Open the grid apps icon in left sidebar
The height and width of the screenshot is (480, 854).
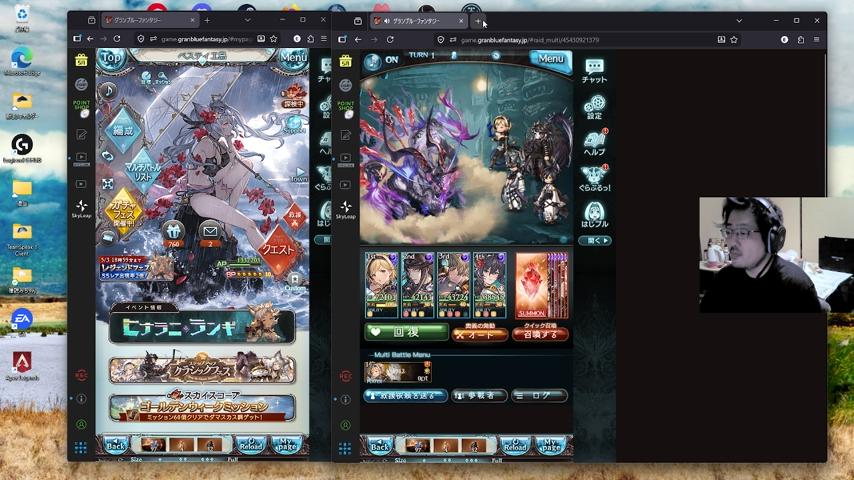click(x=81, y=448)
